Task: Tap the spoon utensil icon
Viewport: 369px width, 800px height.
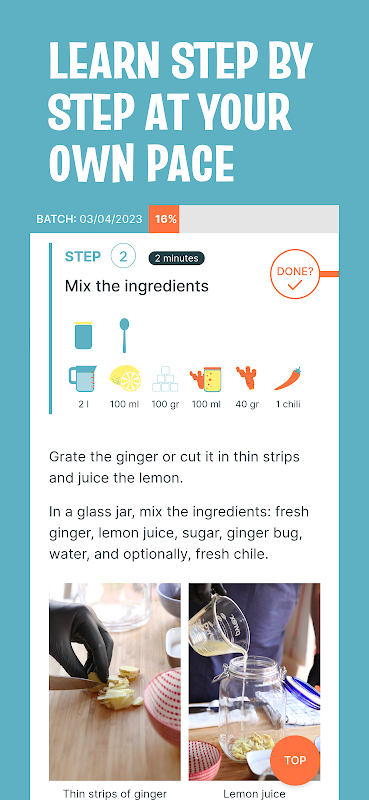Action: click(124, 335)
